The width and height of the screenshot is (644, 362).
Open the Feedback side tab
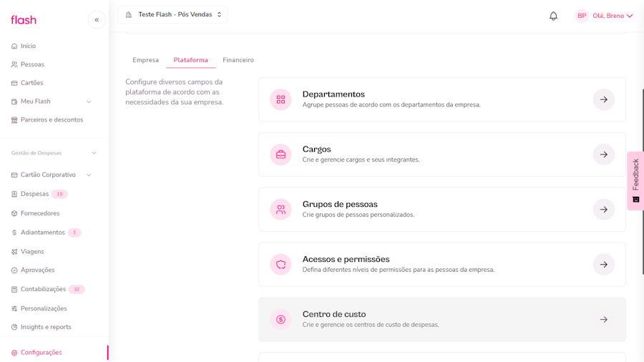point(635,181)
